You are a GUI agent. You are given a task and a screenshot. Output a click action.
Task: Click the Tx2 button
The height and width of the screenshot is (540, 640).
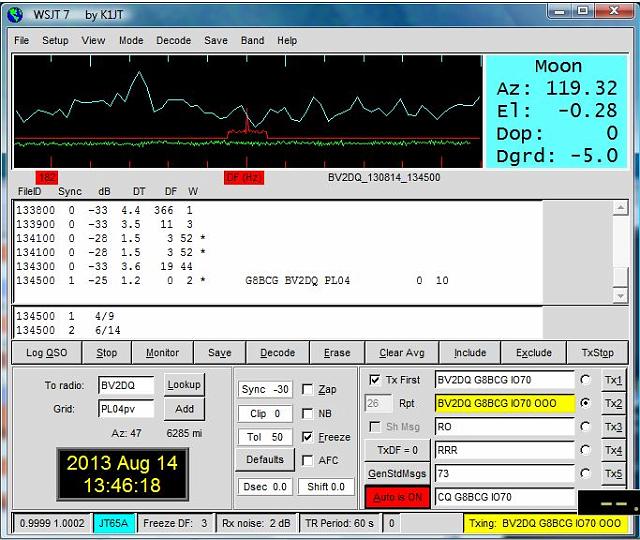[613, 404]
